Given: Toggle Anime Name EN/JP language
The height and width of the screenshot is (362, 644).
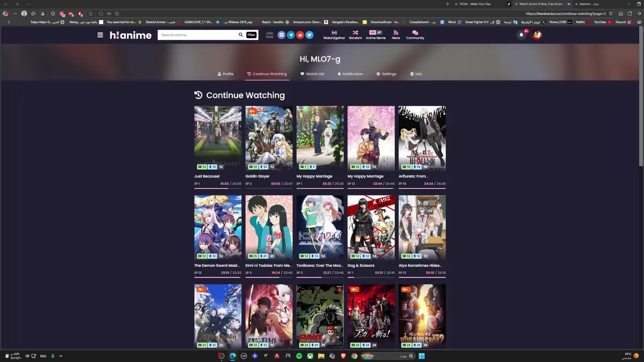Looking at the screenshot, I should [x=376, y=35].
